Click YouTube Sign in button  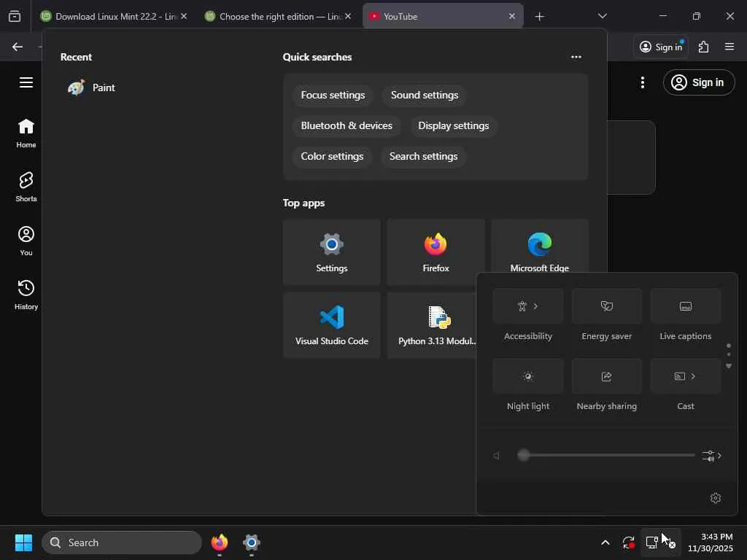coord(698,82)
